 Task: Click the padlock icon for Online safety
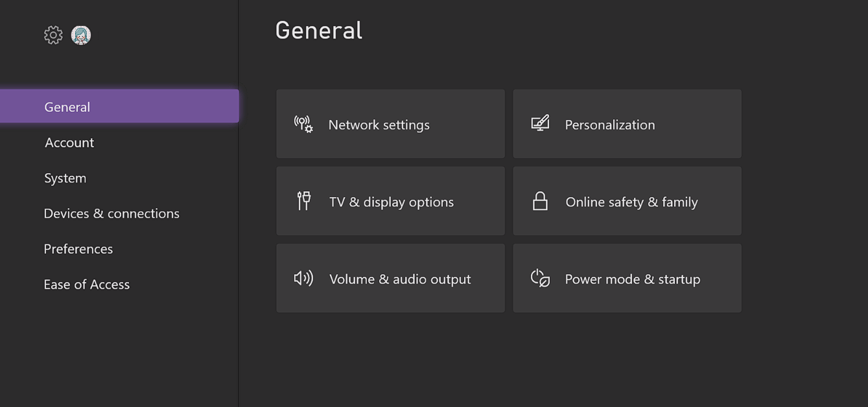point(540,201)
